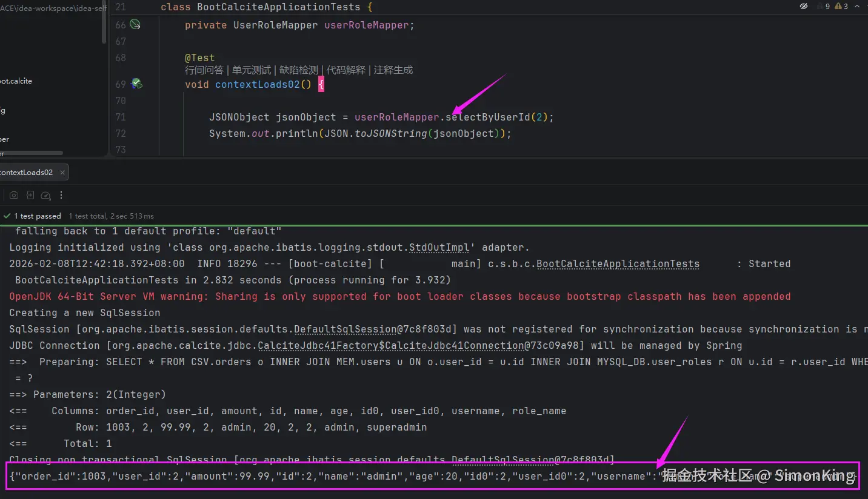Click the project panel horizontal scrollbar
This screenshot has height=499, width=868.
(x=32, y=153)
